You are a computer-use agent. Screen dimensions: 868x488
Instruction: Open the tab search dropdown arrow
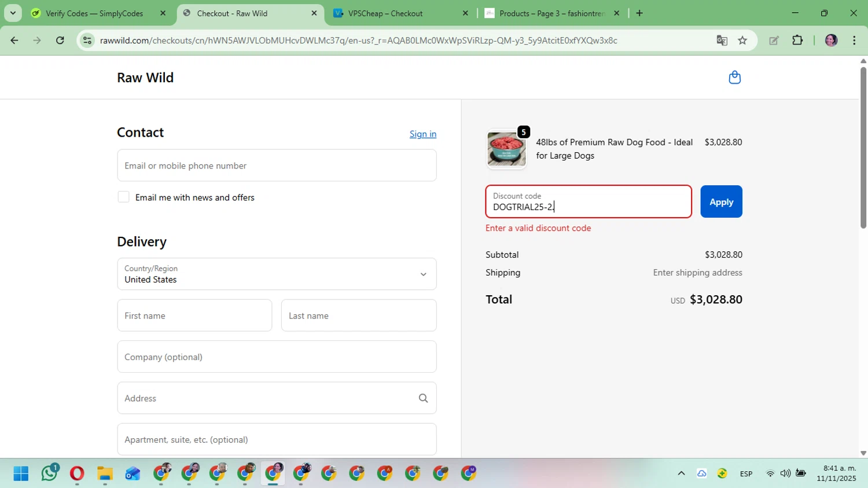pos(13,13)
